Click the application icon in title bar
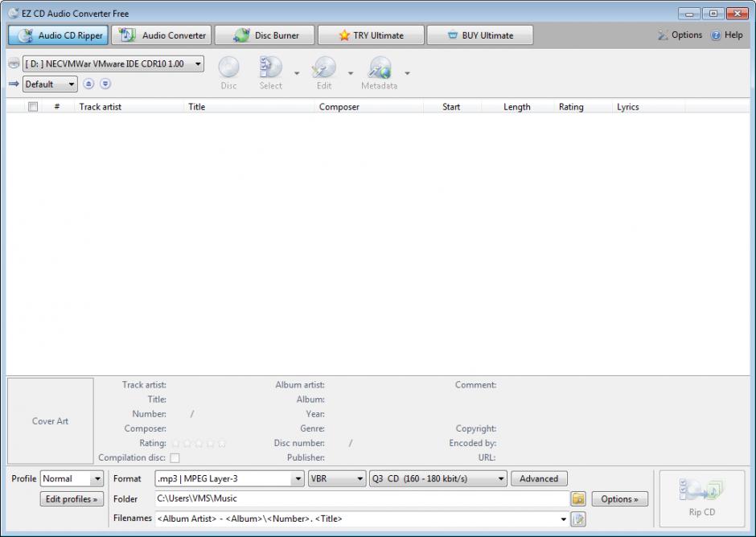The height and width of the screenshot is (537, 756). pos(14,13)
